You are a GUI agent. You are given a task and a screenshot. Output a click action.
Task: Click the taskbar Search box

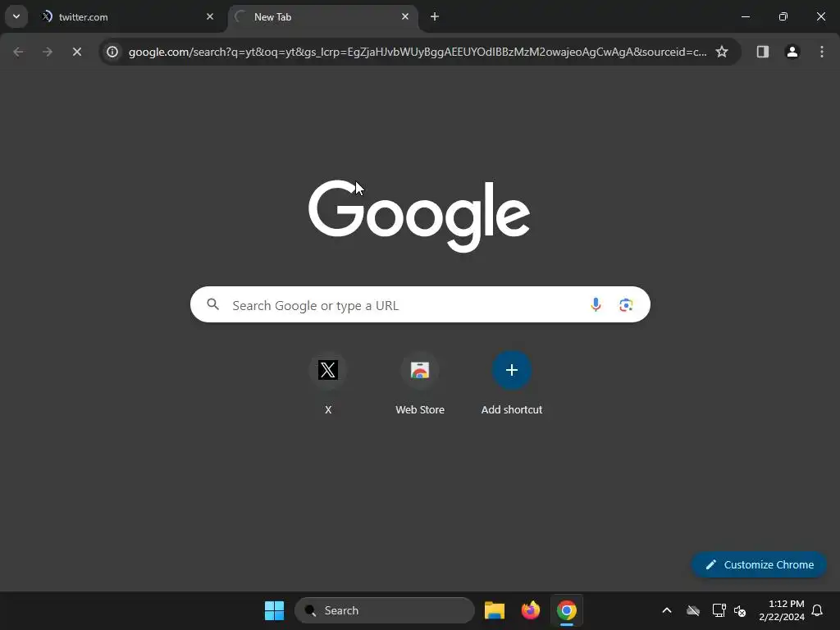[385, 610]
